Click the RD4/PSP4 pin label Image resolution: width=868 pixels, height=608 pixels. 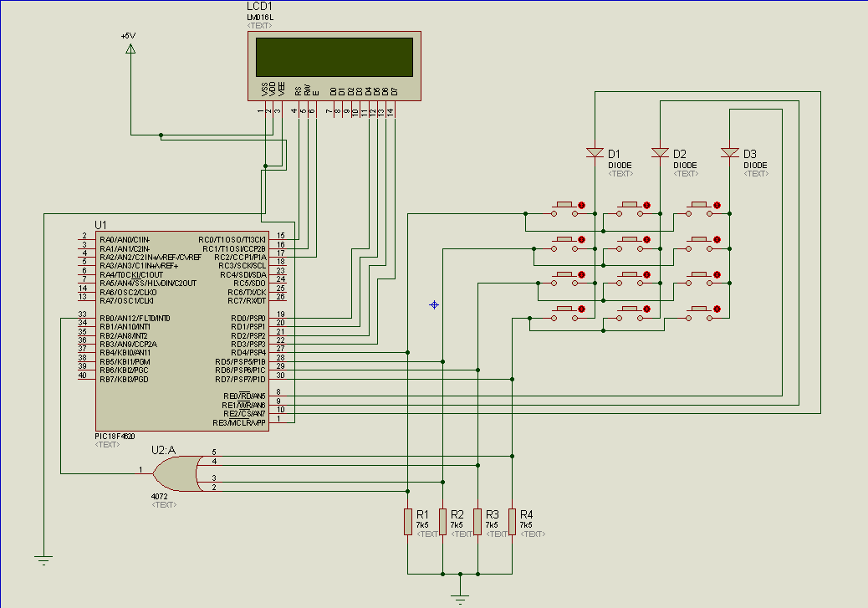248,353
